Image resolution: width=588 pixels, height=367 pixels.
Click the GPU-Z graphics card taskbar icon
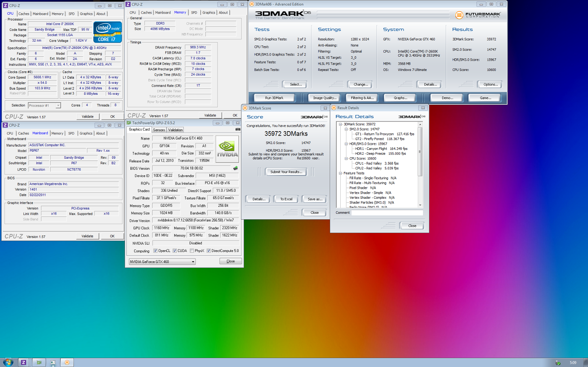point(39,362)
